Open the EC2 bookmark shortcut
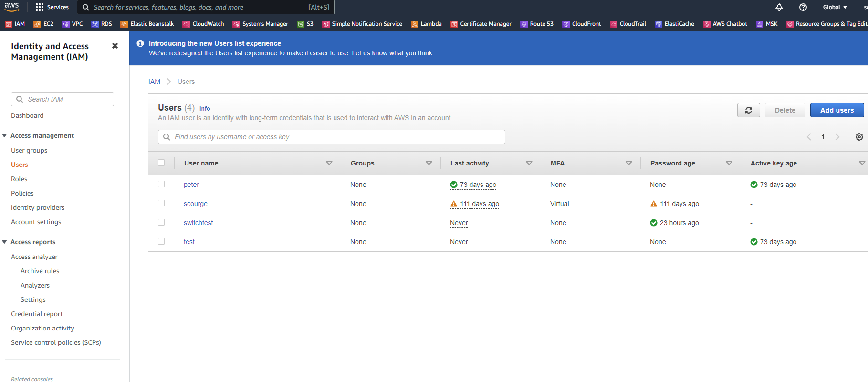Screen dimensions: 868x382 tap(43, 24)
